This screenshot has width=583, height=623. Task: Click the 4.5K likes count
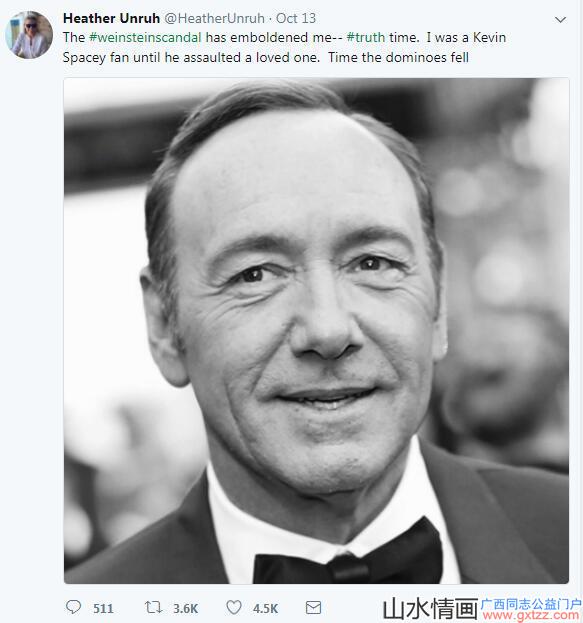click(265, 608)
